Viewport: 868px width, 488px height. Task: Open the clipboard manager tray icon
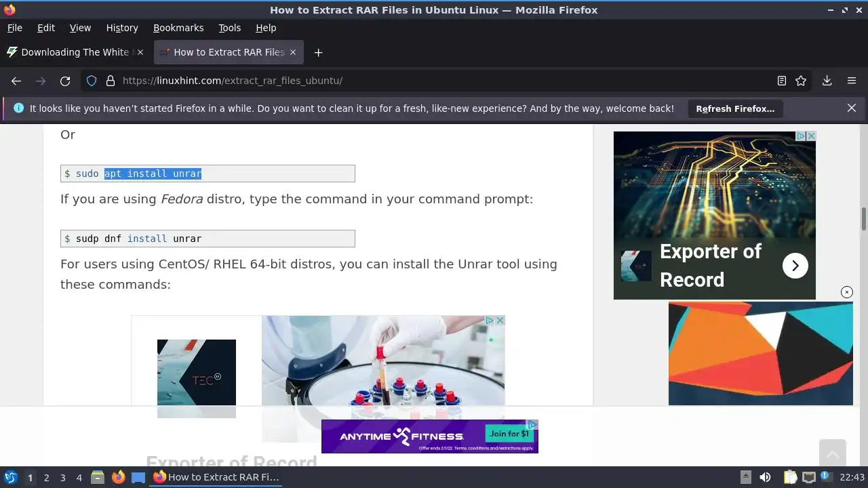click(790, 477)
